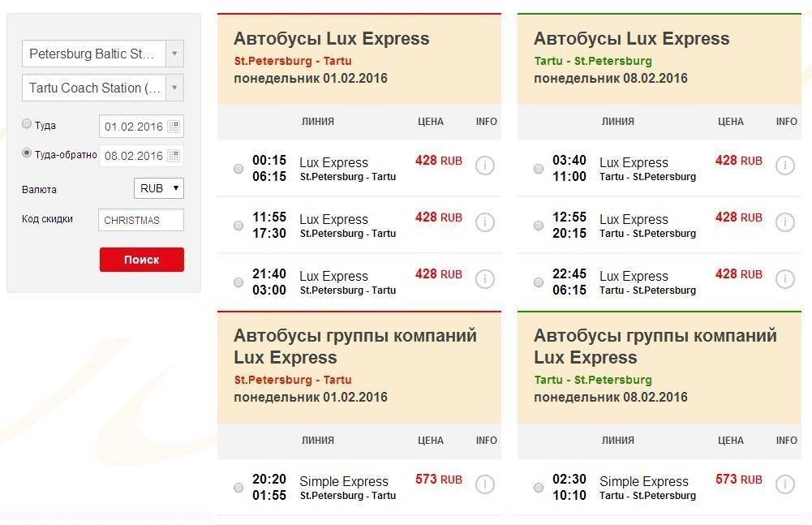812x525 pixels.
Task: Select the one-way 'Туда' radio option
Action: pos(27,124)
